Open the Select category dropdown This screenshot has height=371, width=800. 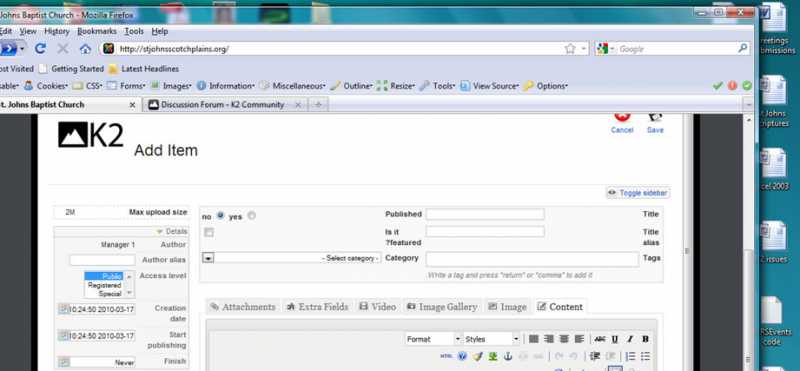[x=292, y=258]
